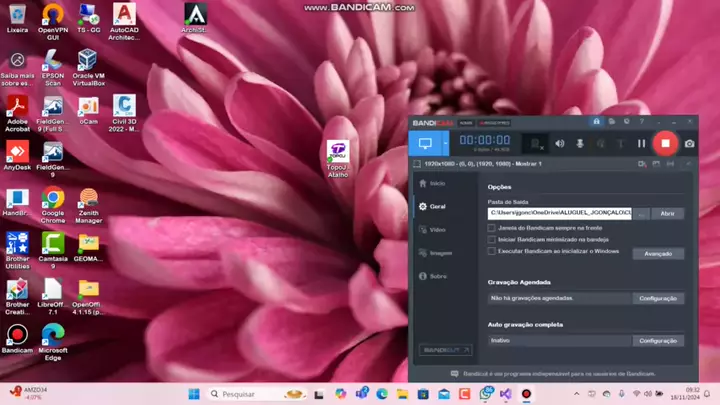720x405 pixels.
Task: Select the screen recording mode monitor icon
Action: pyautogui.click(x=424, y=142)
